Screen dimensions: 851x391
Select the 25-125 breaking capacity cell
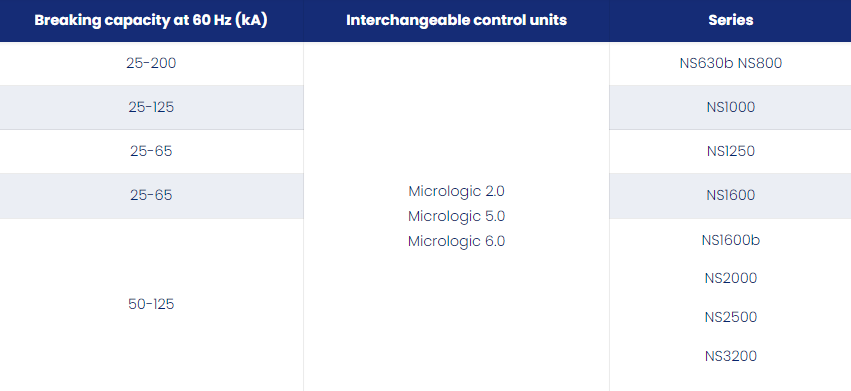[151, 107]
